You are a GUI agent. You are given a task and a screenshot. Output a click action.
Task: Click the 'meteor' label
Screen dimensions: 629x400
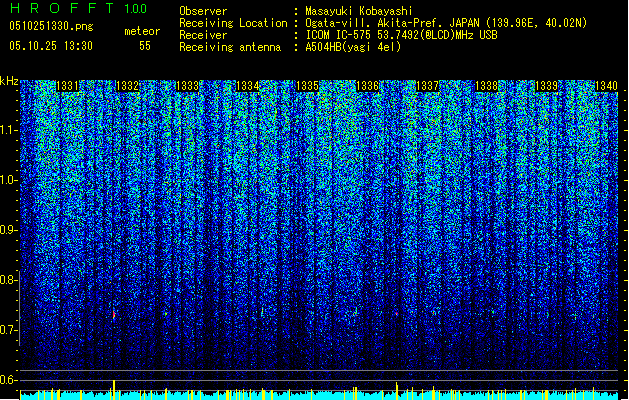tap(142, 31)
